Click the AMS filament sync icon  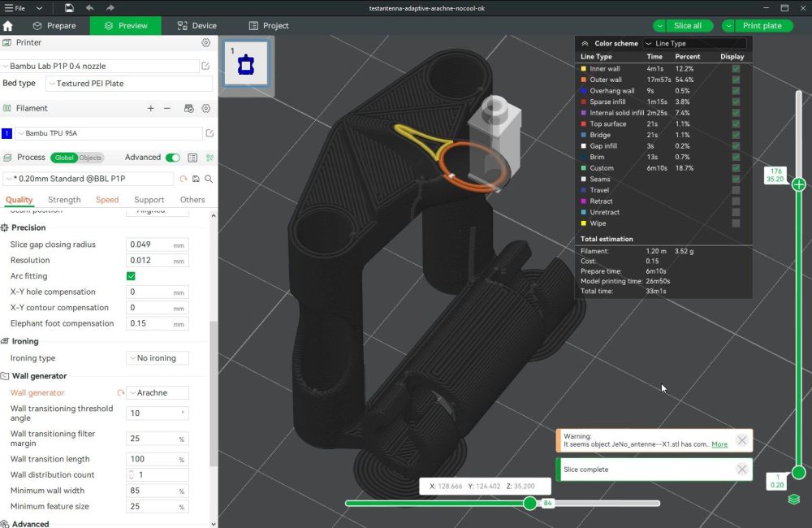pyautogui.click(x=189, y=108)
